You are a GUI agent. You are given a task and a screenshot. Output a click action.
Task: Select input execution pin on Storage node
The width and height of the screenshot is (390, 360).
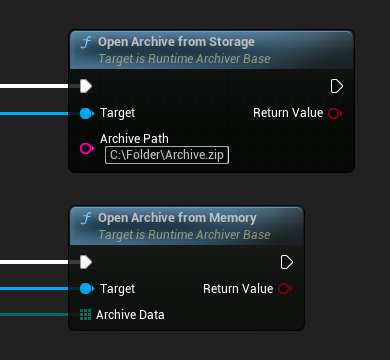point(86,86)
